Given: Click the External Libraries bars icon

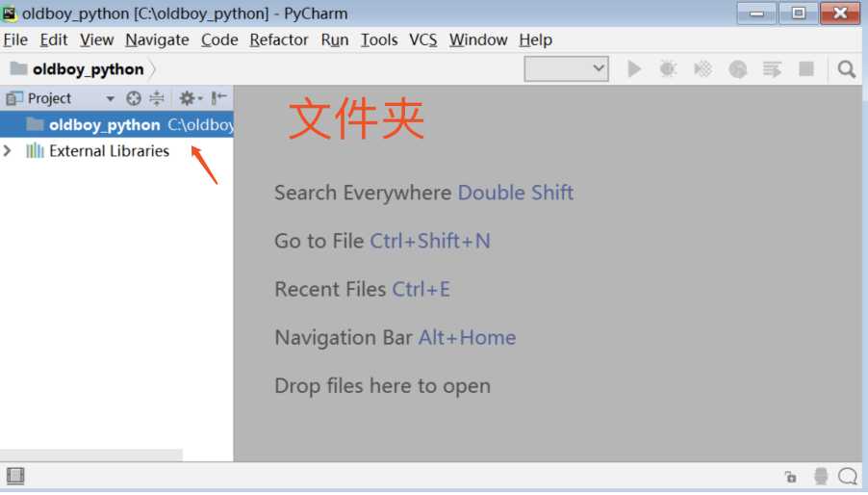Looking at the screenshot, I should click(35, 150).
